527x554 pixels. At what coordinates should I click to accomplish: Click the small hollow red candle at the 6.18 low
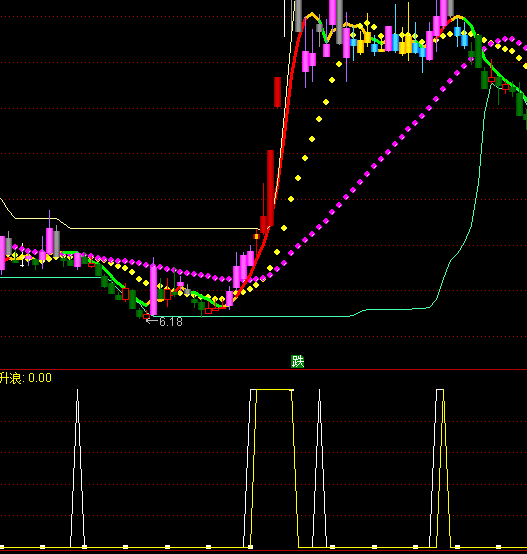(x=146, y=316)
